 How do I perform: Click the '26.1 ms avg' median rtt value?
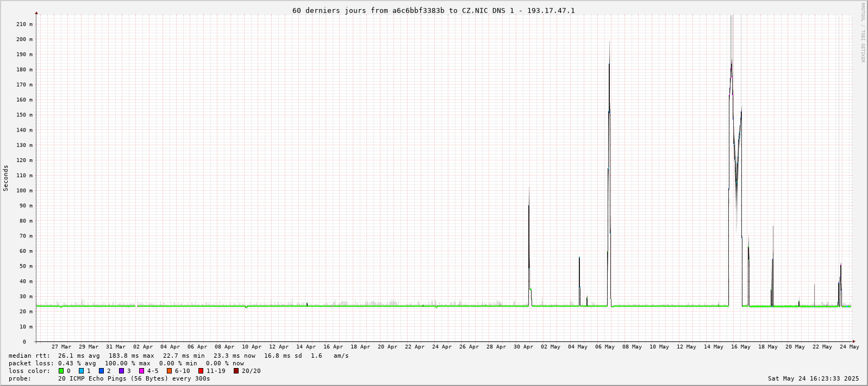click(x=79, y=356)
